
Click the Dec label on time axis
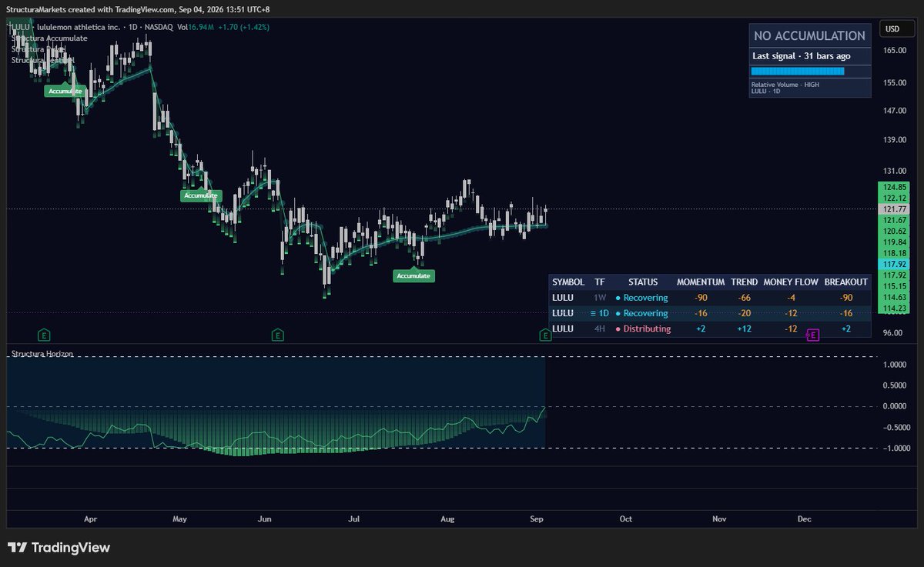pyautogui.click(x=805, y=519)
